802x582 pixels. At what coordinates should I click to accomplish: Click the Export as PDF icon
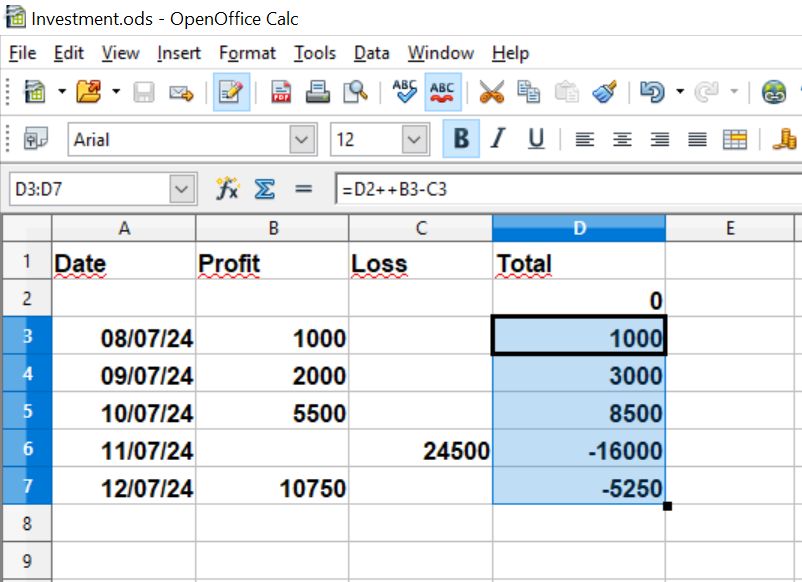click(x=281, y=92)
